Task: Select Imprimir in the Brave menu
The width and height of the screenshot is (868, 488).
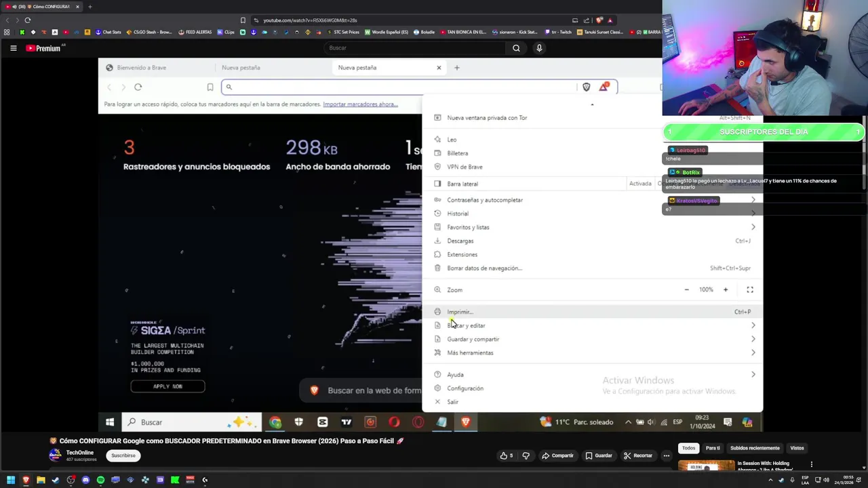Action: point(593,312)
